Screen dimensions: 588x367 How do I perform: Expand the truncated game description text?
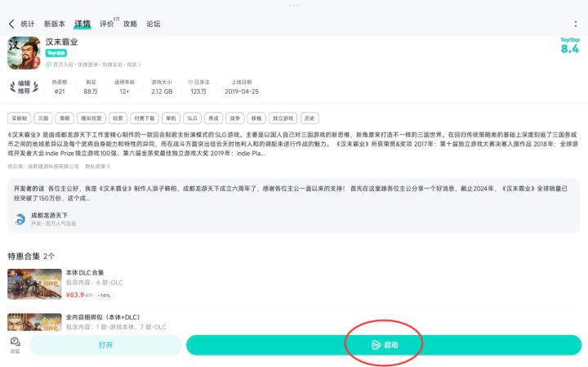(x=292, y=144)
